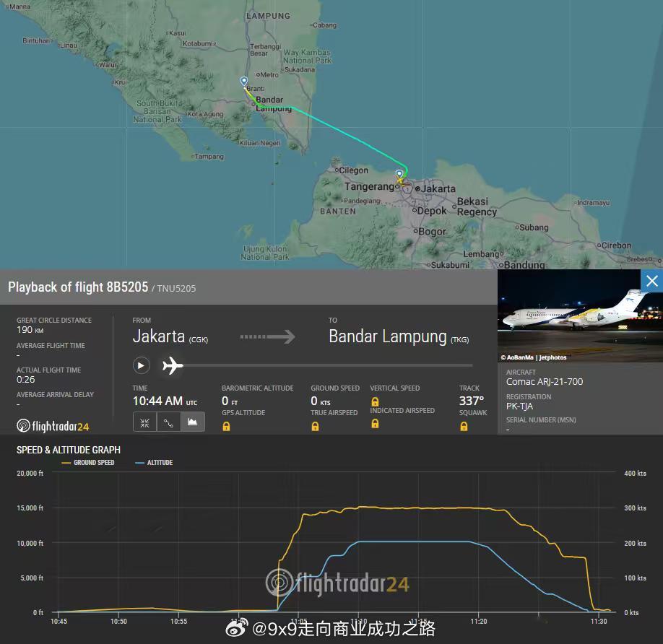Click the 337° track value
Viewport: 663px width, 644px height.
[472, 401]
